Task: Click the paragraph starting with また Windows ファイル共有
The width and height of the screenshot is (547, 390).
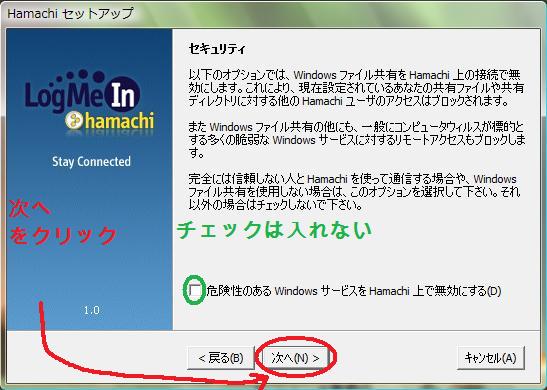Action: click(x=357, y=140)
